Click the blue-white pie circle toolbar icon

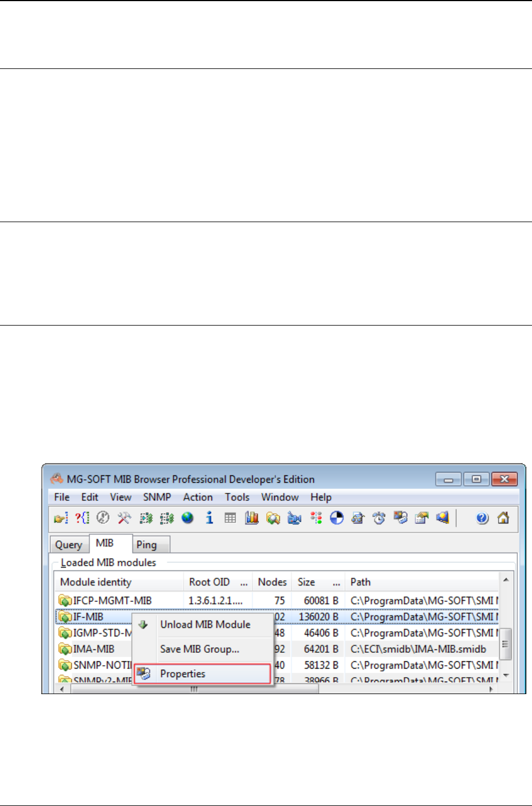click(337, 518)
